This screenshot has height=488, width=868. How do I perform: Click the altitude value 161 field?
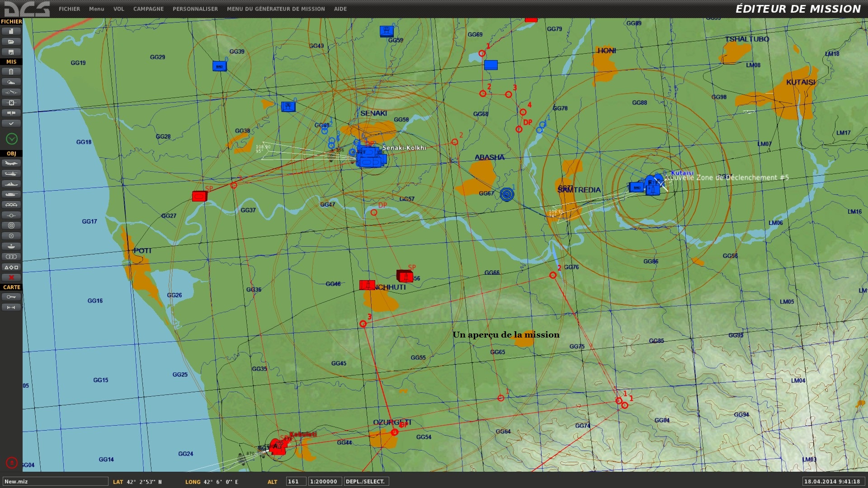[296, 482]
